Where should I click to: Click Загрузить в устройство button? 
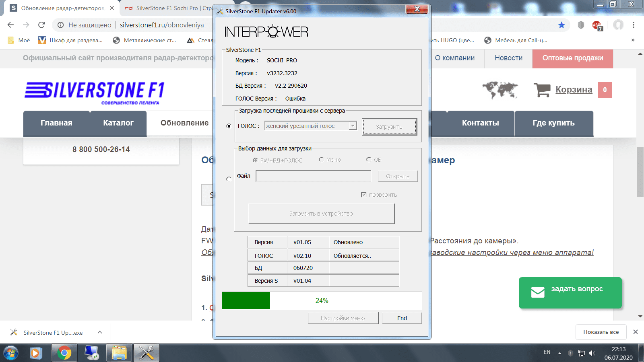321,214
